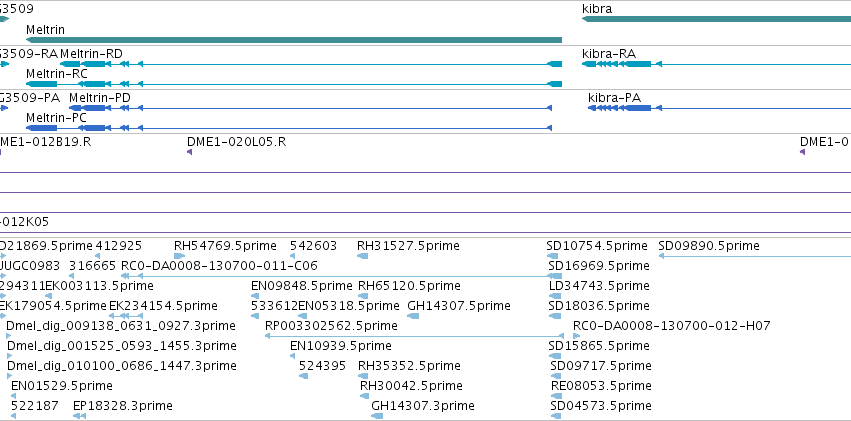Select the EP18328.3prime feature arrows
The width and height of the screenshot is (851, 421).
coord(80,416)
